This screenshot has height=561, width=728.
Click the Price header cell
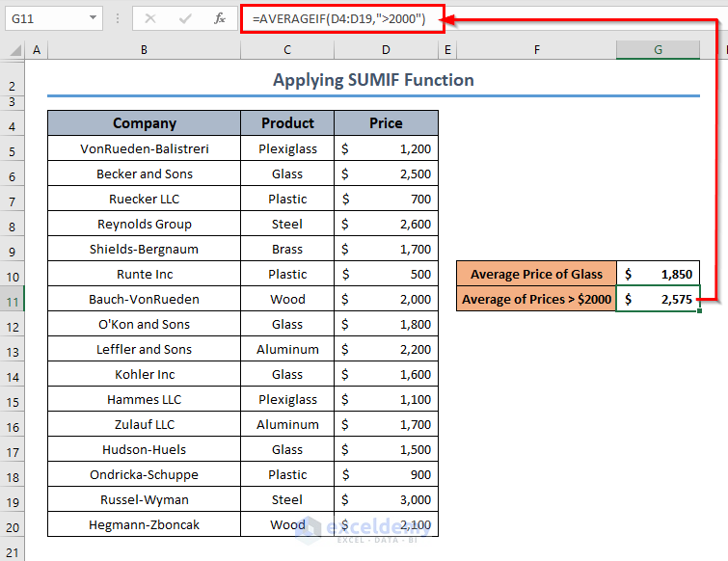point(386,123)
